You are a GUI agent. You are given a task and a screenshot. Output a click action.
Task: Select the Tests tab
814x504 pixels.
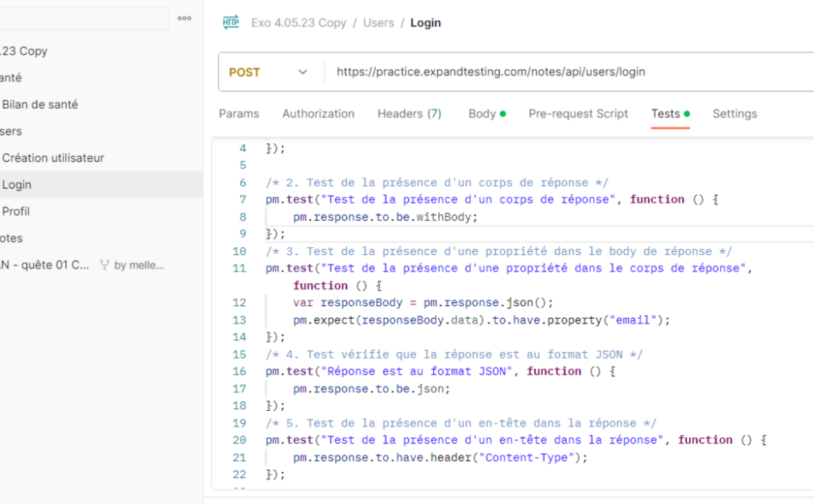click(x=665, y=114)
